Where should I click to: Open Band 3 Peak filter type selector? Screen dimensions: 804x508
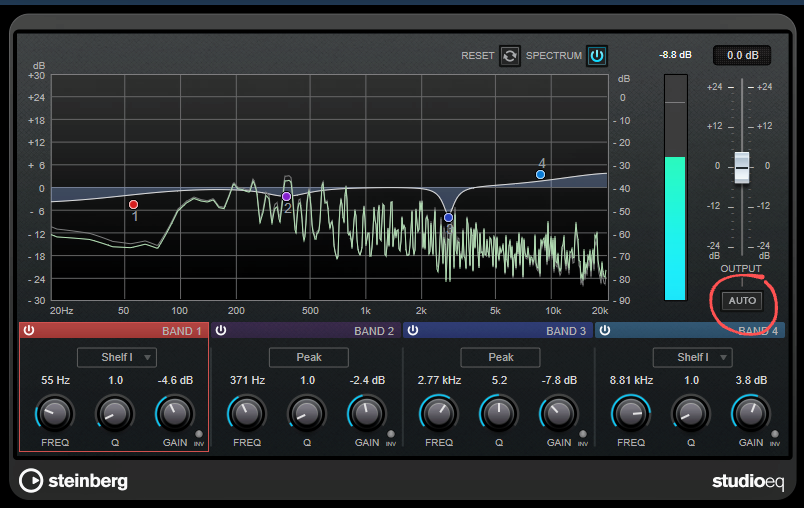tap(500, 357)
